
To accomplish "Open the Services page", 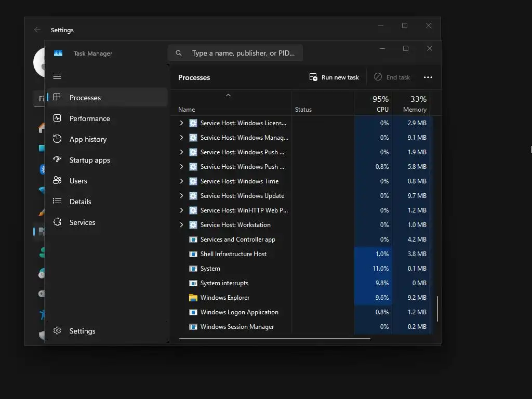I will (x=107, y=222).
